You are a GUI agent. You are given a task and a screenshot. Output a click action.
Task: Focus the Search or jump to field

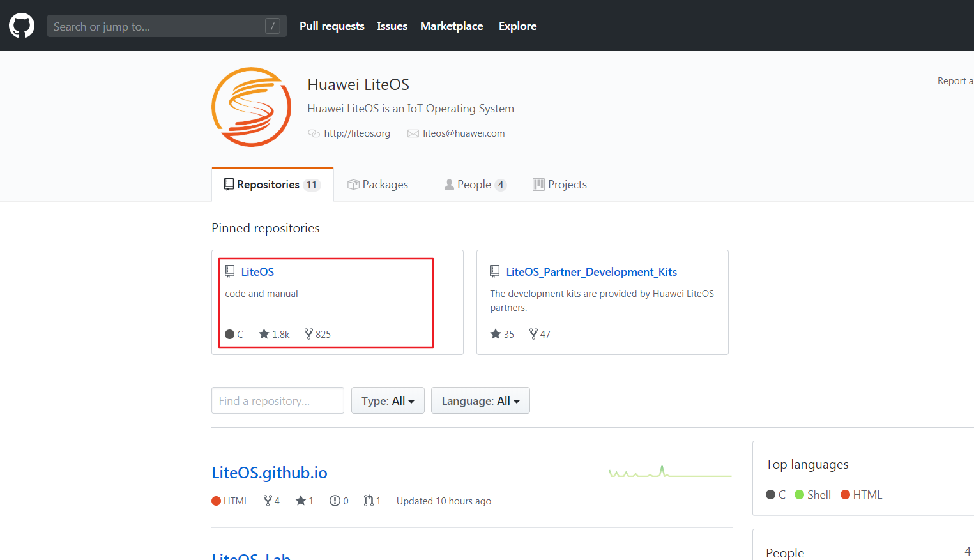167,26
